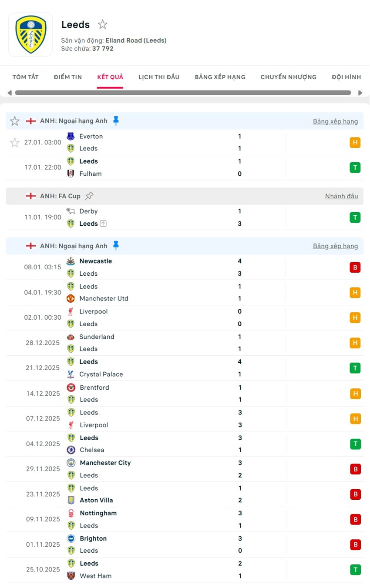Open the CHUYỂN NHƯỢNG tab
The height and width of the screenshot is (588, 370).
click(x=288, y=77)
